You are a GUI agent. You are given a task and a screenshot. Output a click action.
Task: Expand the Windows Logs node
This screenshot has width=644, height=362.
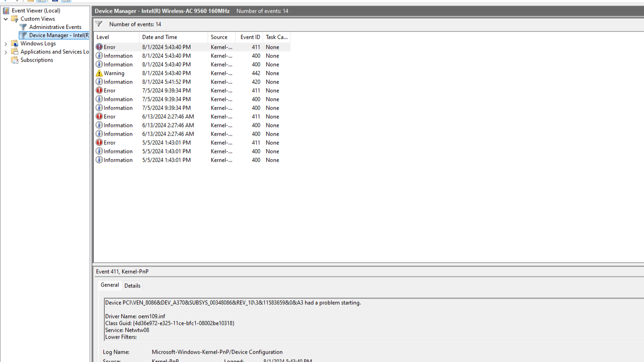coord(5,43)
